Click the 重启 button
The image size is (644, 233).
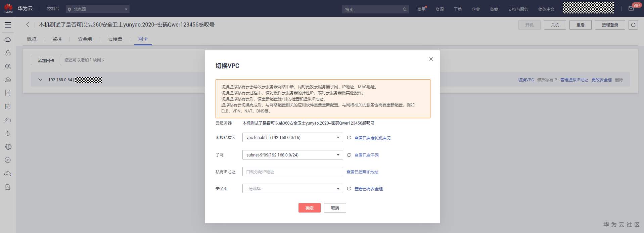click(x=581, y=25)
